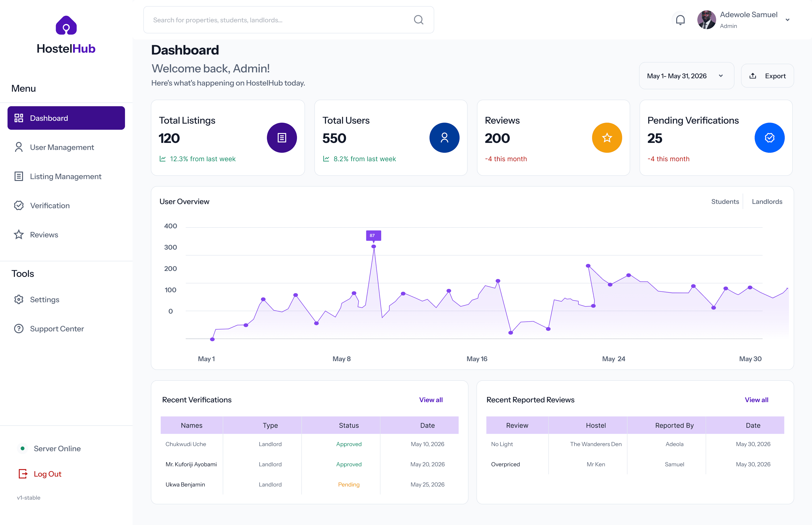Open the notifications bell
812x525 pixels.
pos(680,20)
